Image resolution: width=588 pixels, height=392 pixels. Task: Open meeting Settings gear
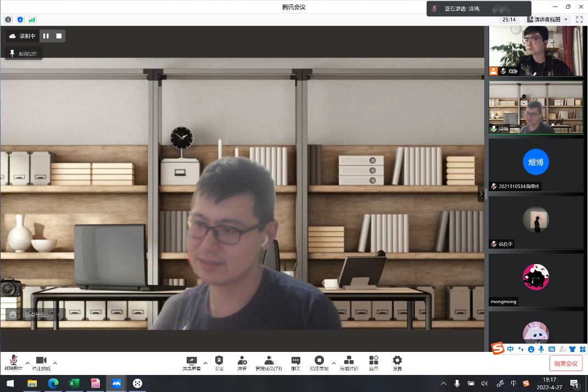click(x=397, y=361)
